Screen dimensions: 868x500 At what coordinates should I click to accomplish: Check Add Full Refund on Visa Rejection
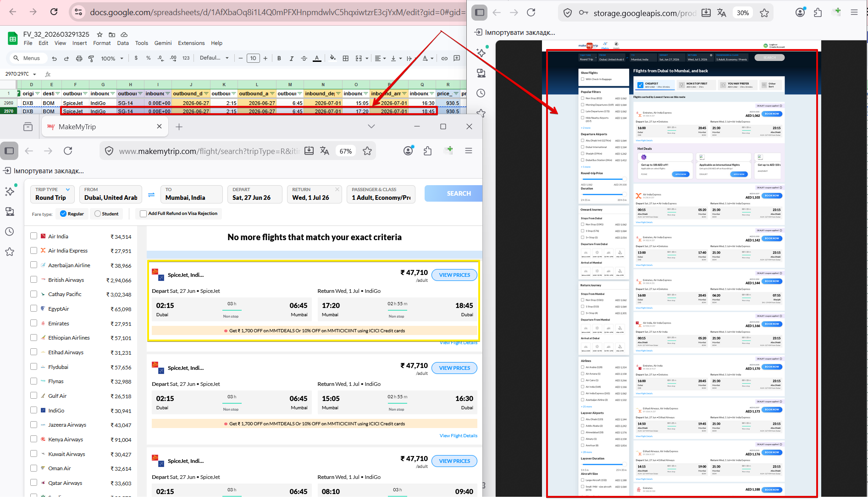[x=143, y=214]
